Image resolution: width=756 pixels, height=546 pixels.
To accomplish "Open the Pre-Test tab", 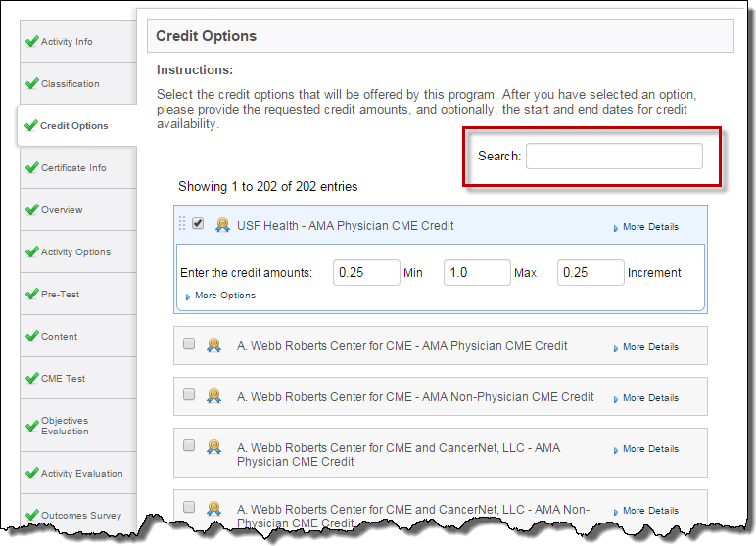I will [78, 294].
